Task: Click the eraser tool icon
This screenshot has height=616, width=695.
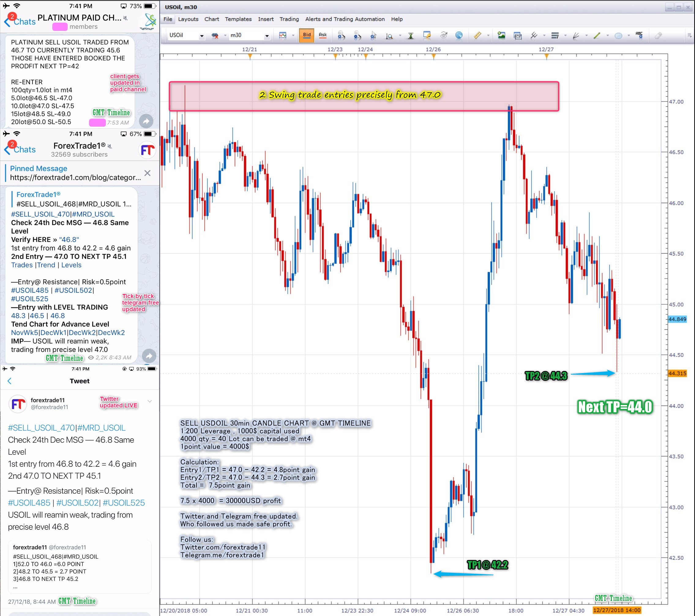Action: 658,35
